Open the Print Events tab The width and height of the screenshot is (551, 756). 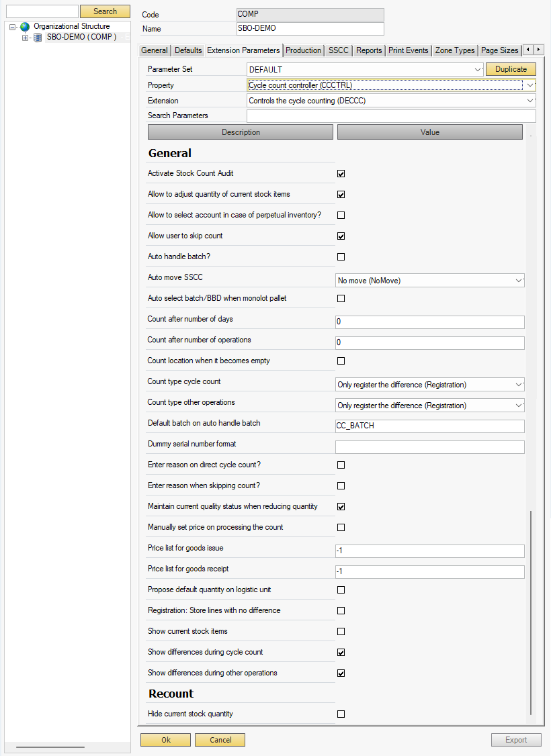coord(409,50)
